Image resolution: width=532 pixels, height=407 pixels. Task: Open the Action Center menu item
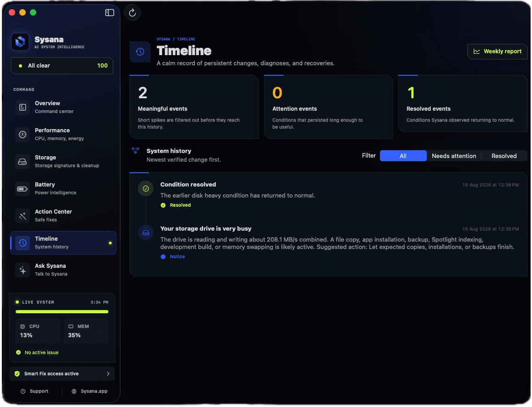coord(63,216)
